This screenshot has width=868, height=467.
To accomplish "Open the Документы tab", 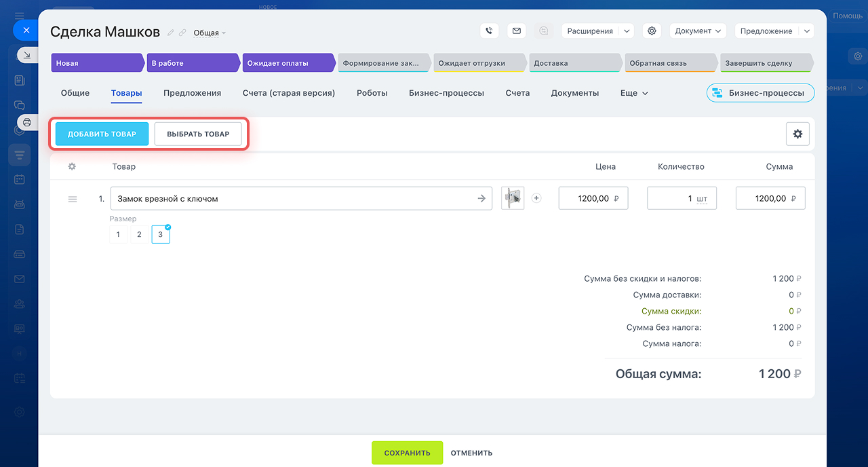I will (574, 93).
